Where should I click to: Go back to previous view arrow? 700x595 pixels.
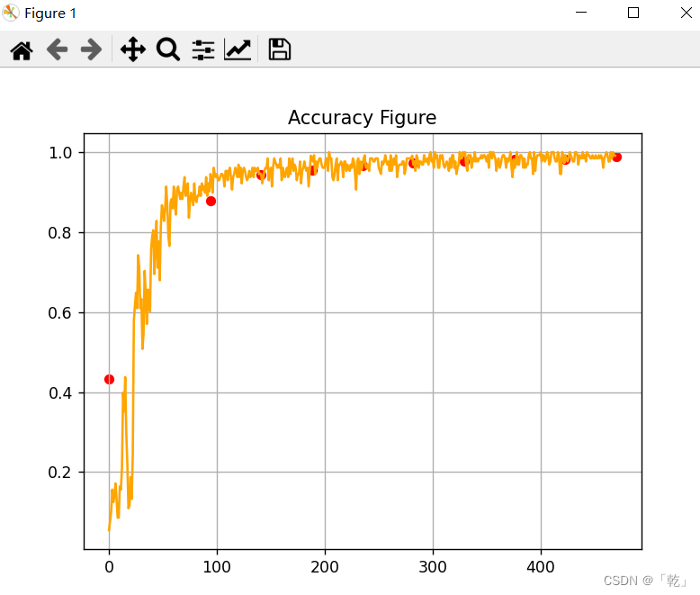(x=58, y=50)
